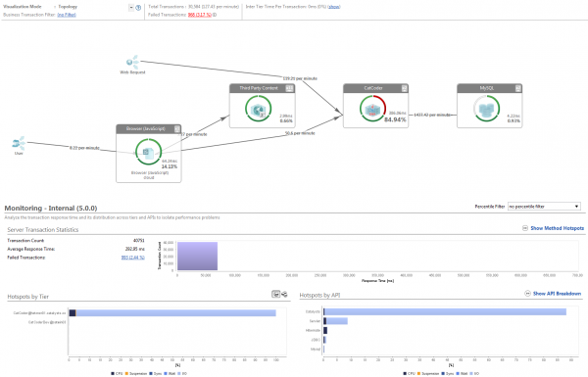Viewport: 588px width, 377px height.
Task: Click the User entry point icon
Action: [x=19, y=143]
